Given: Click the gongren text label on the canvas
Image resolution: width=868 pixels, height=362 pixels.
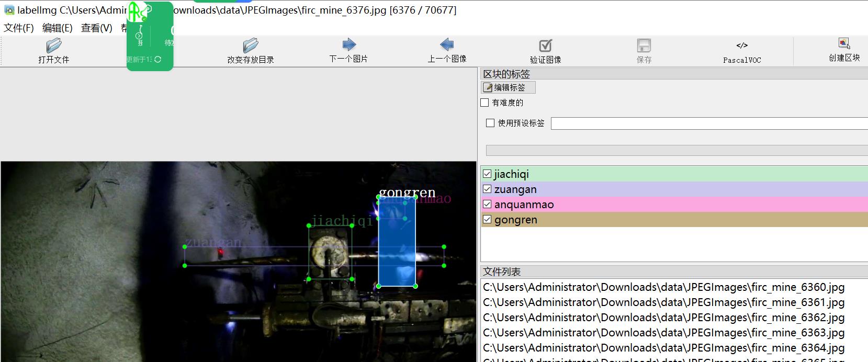Looking at the screenshot, I should point(407,193).
